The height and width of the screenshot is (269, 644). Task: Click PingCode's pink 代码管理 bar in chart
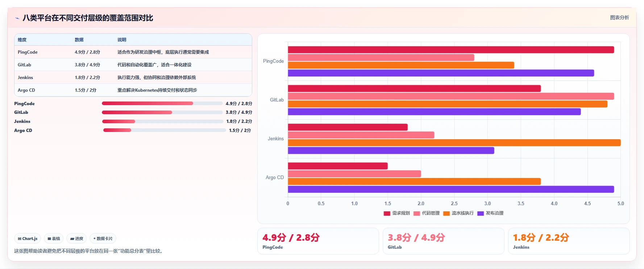point(381,57)
